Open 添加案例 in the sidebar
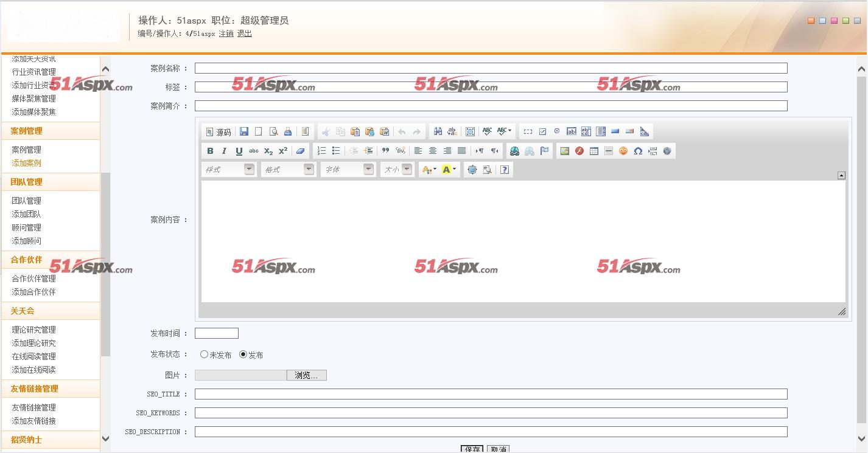 pyautogui.click(x=26, y=163)
